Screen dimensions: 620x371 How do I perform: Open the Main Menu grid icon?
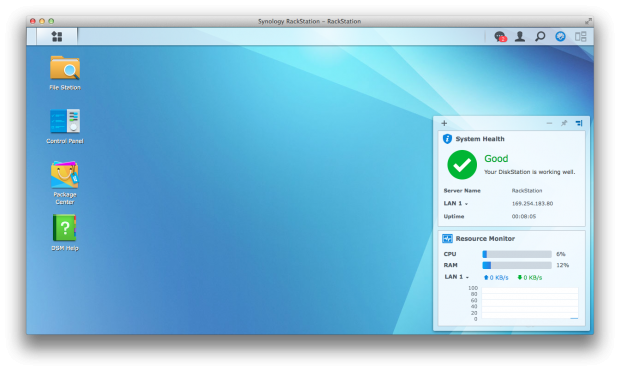coord(57,36)
